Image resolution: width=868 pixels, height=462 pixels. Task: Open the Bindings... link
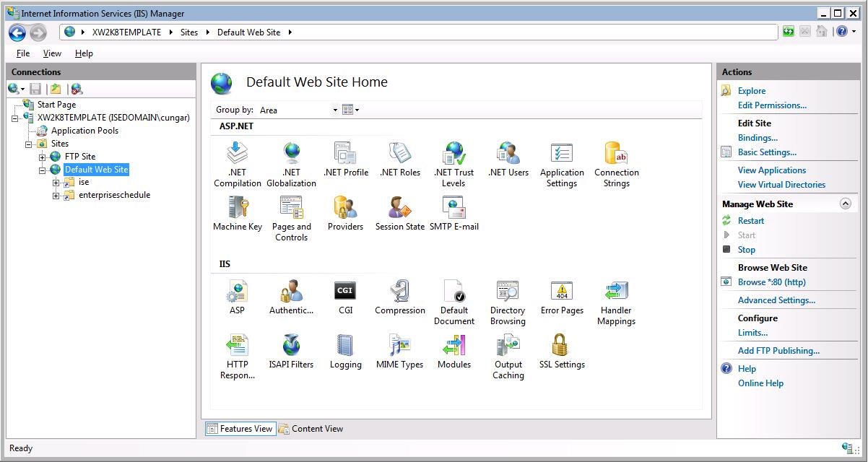[x=758, y=138]
